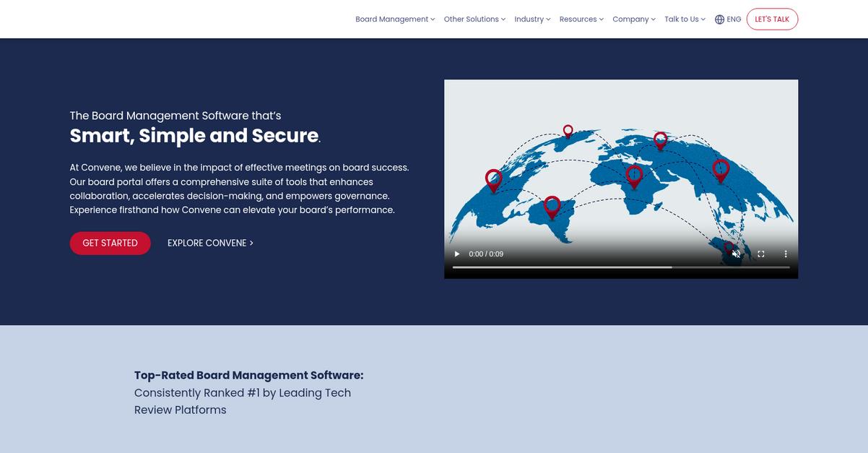Unmute the video sound
The height and width of the screenshot is (453, 868).
click(x=736, y=254)
